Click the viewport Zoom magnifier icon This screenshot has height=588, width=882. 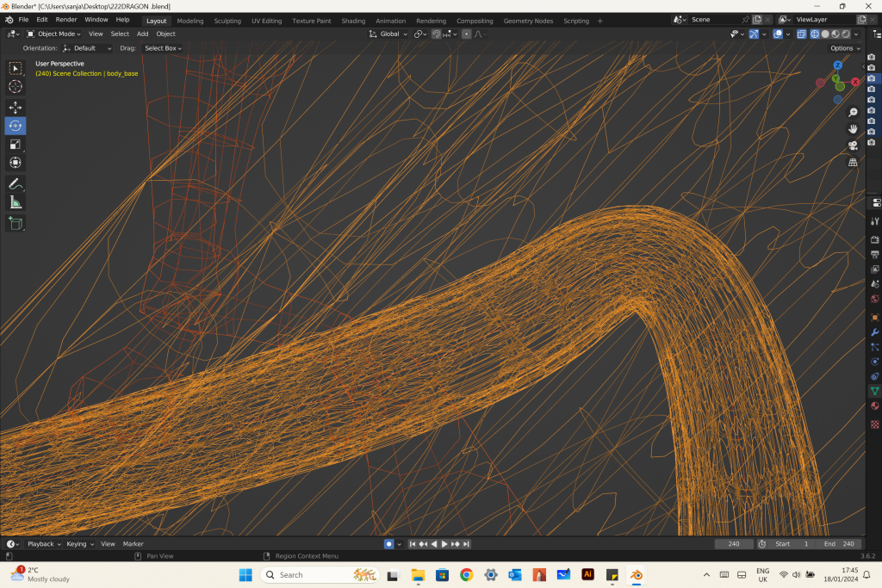pyautogui.click(x=853, y=113)
